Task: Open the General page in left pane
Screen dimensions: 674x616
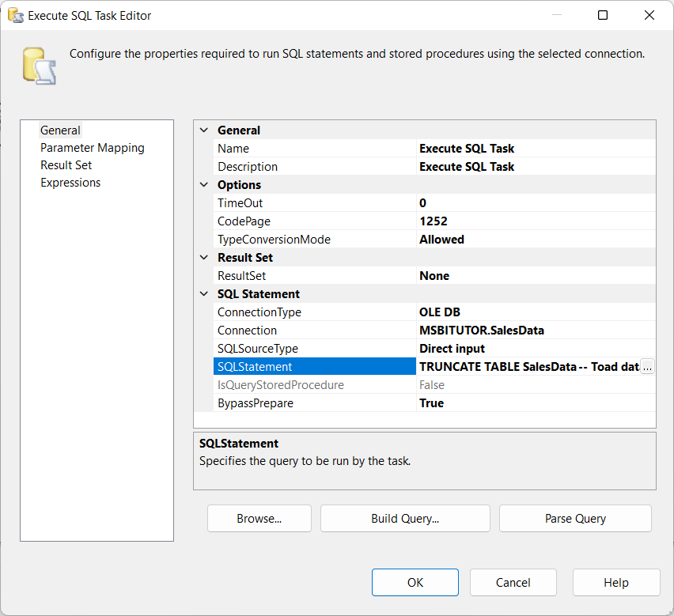Action: point(60,130)
